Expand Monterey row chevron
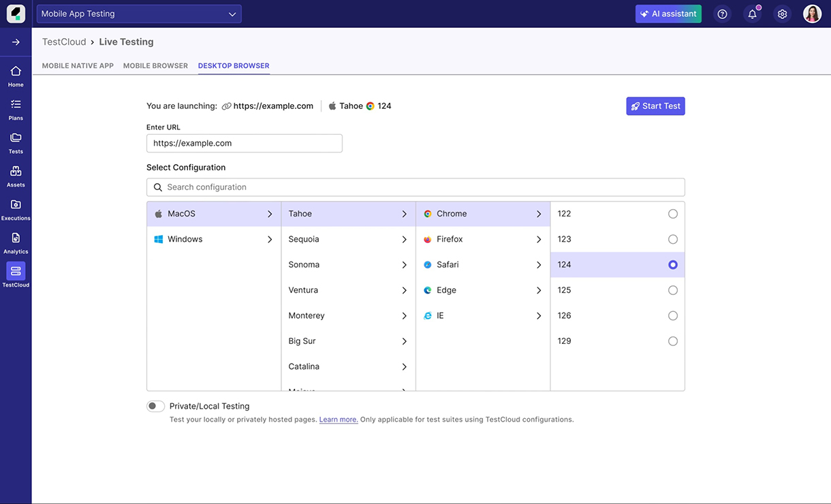The width and height of the screenshot is (831, 504). (404, 316)
